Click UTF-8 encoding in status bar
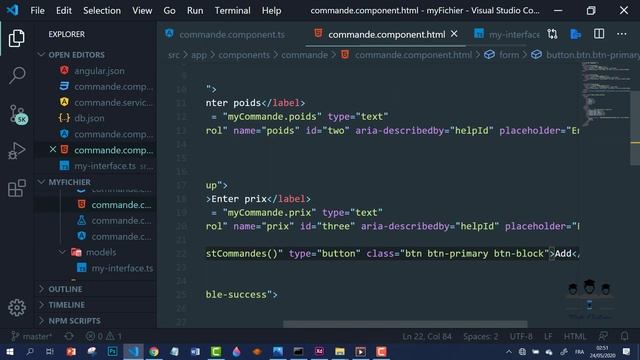This screenshot has width=640, height=360. [521, 336]
